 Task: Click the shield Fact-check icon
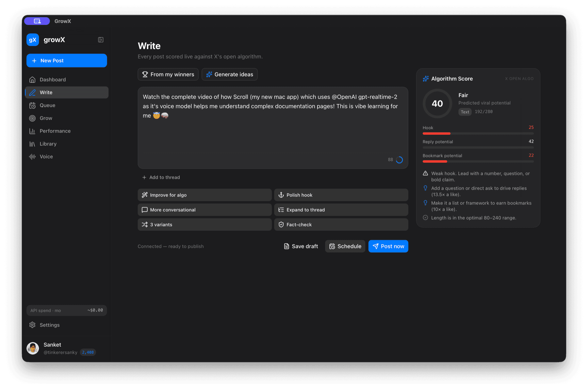281,225
